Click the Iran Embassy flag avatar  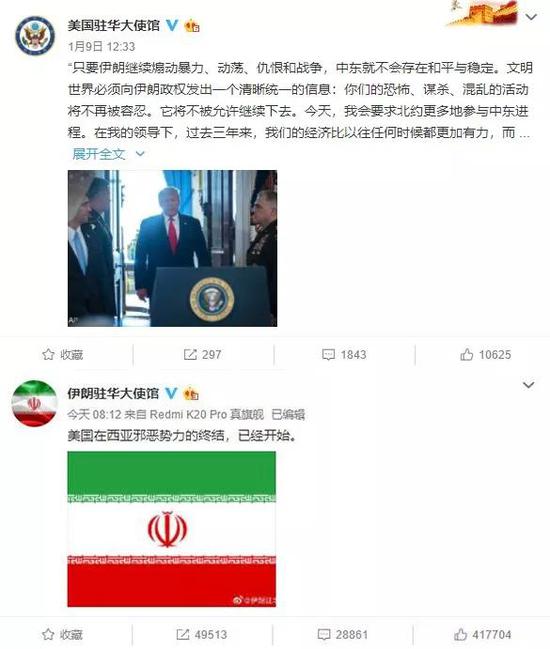pyautogui.click(x=34, y=403)
